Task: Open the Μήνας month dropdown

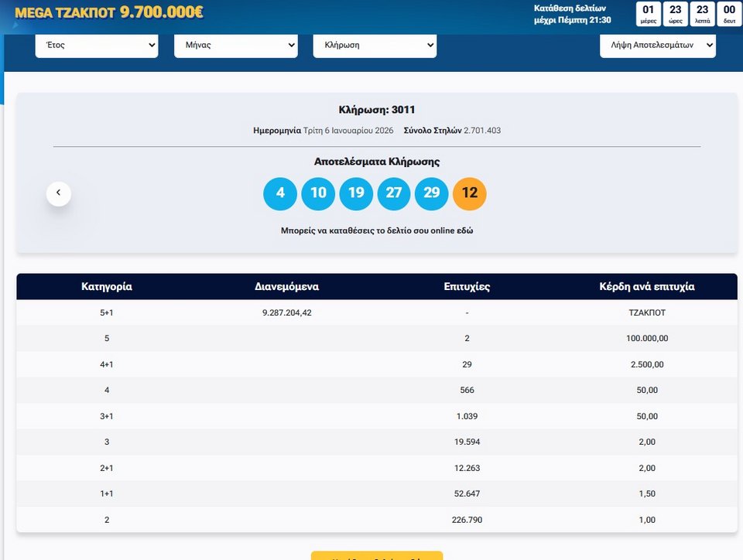Action: point(236,46)
